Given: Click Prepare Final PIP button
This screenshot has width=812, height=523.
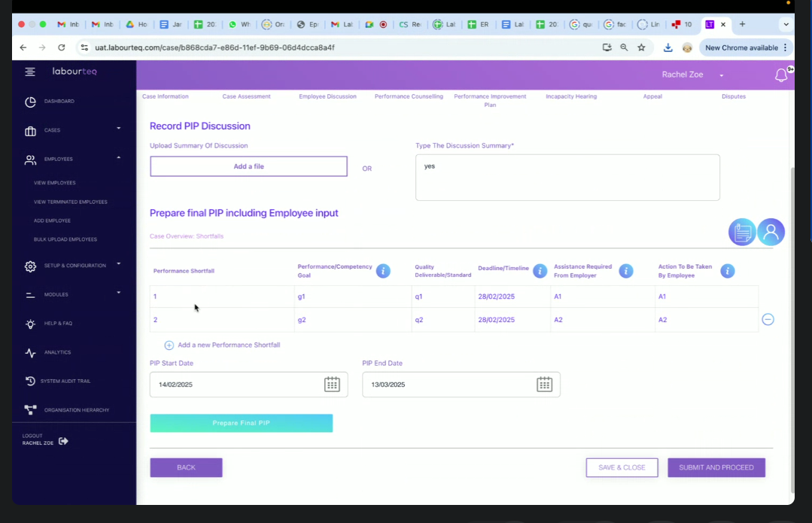Looking at the screenshot, I should [242, 423].
